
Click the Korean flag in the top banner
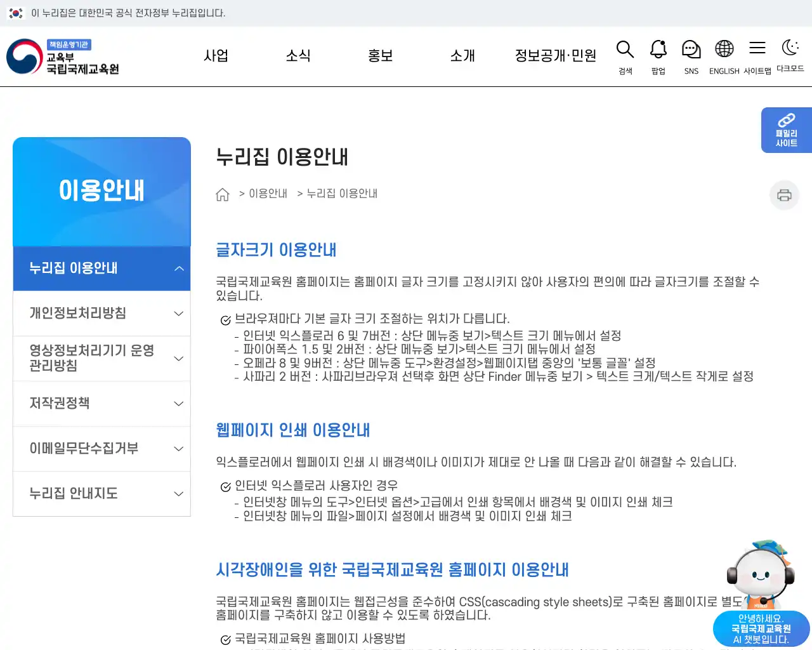[x=16, y=13]
